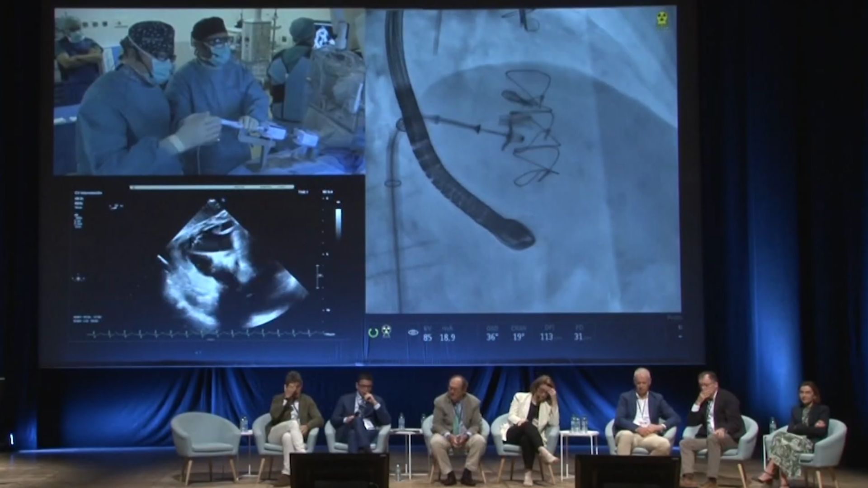Image resolution: width=868 pixels, height=488 pixels.
Task: Select the operating room video feed
Action: pyautogui.click(x=209, y=90)
